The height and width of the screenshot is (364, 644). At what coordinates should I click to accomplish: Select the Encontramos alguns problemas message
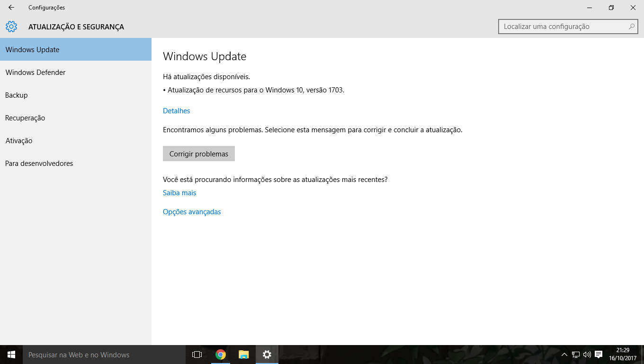[x=313, y=129]
